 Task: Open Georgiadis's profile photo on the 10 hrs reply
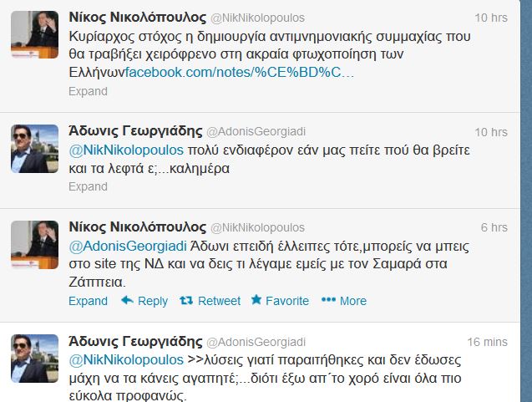[33, 146]
